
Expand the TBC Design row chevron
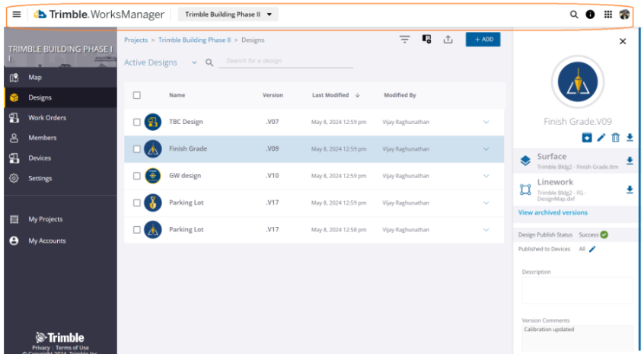click(486, 122)
